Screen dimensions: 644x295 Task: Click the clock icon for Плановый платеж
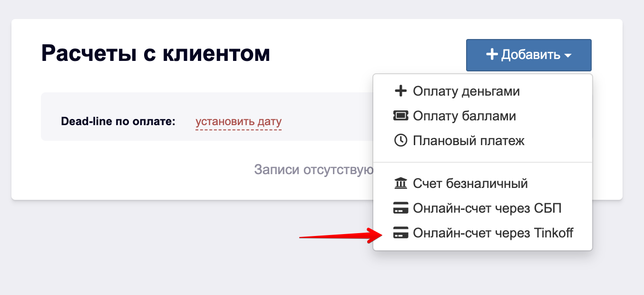(401, 141)
